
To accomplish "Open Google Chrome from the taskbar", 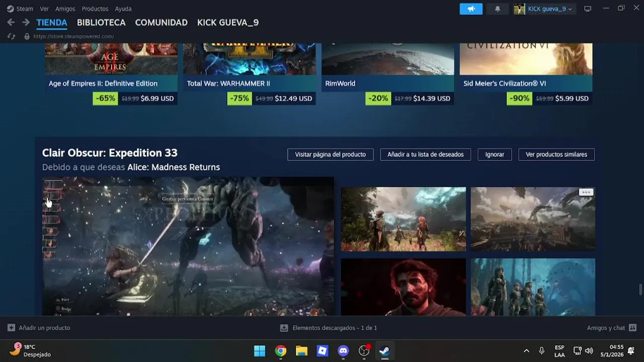I will click(x=281, y=350).
